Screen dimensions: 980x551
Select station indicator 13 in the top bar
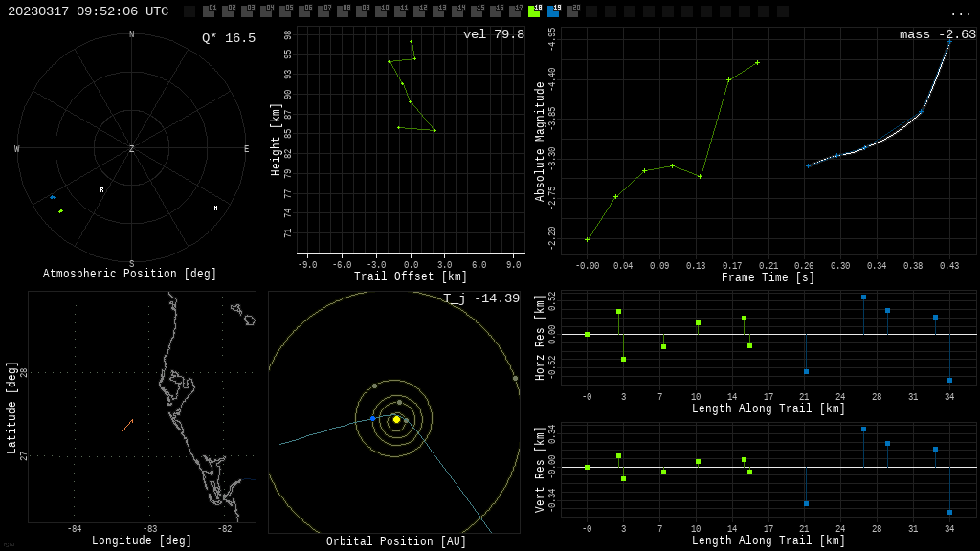[x=438, y=11]
